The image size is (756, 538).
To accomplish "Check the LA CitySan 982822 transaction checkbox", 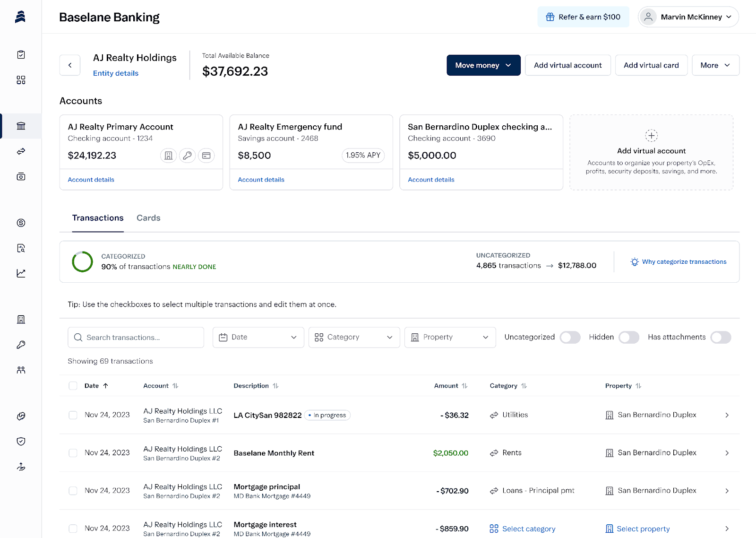I will [73, 415].
